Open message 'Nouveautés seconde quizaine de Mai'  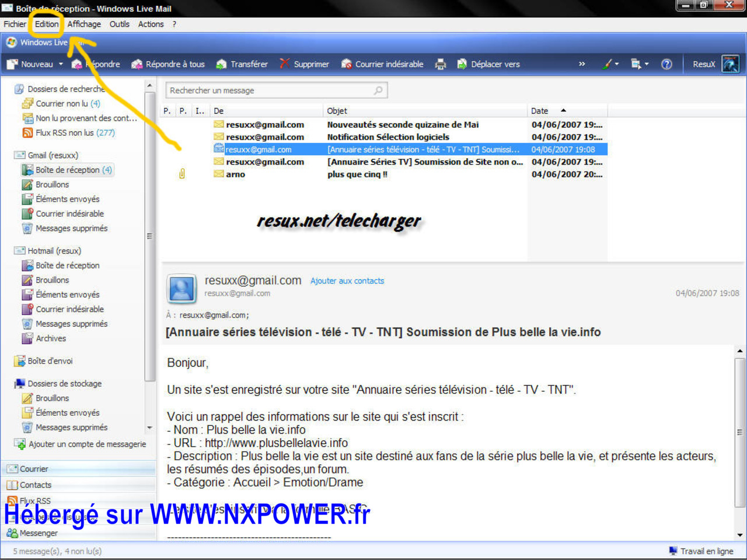403,124
